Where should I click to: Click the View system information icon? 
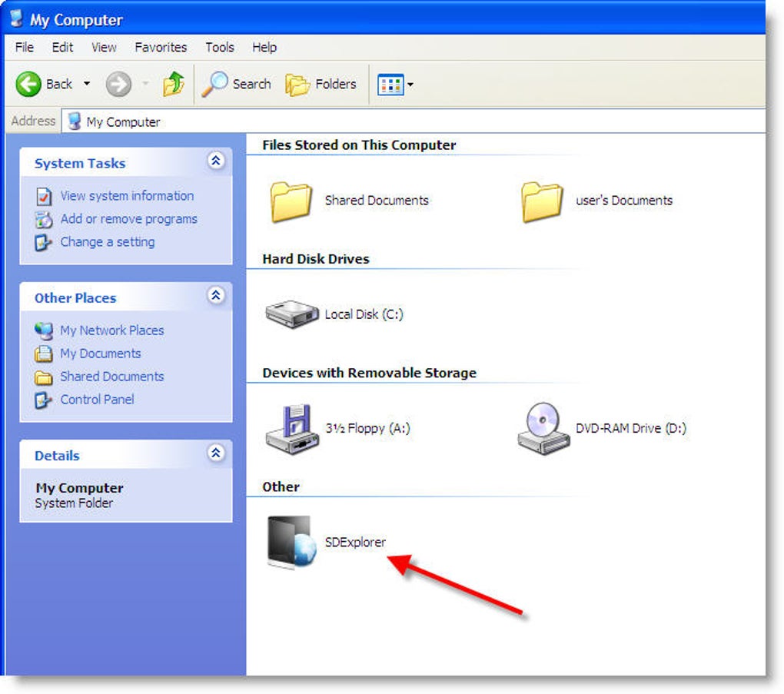point(44,196)
